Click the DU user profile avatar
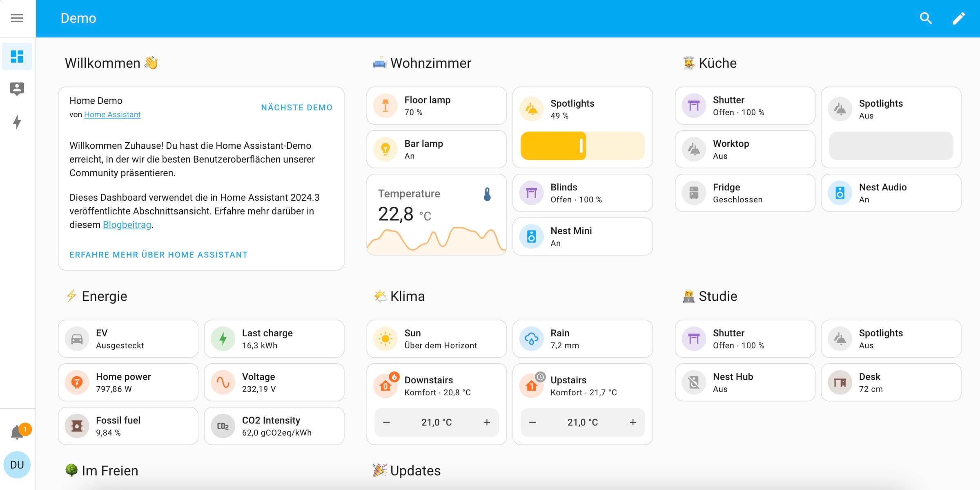 pyautogui.click(x=17, y=465)
